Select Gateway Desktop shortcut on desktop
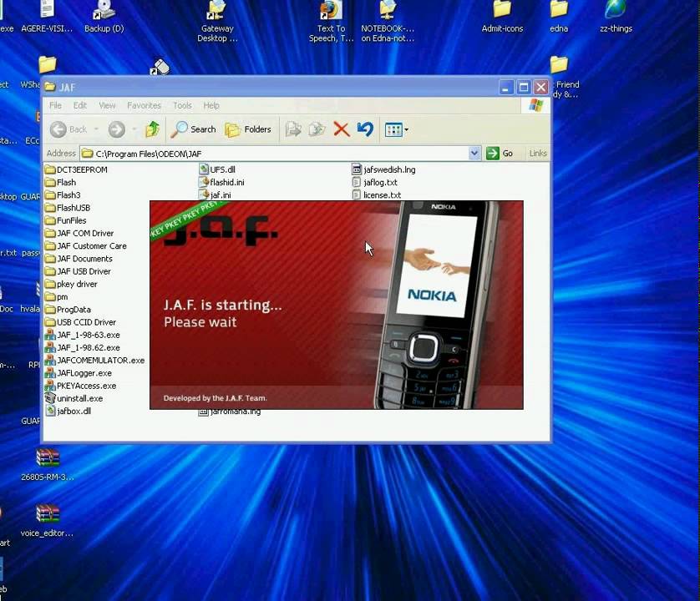Viewport: 700px width, 601px height. pyautogui.click(x=217, y=22)
